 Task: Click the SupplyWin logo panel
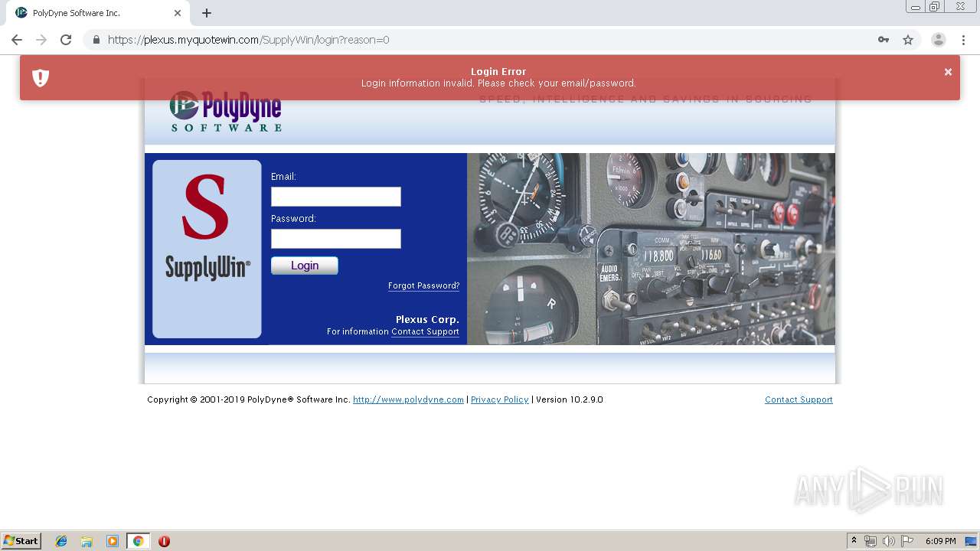(207, 249)
